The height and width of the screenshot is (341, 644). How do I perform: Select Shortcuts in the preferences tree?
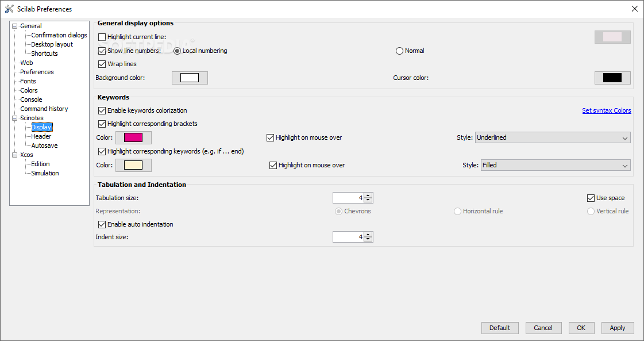coord(44,53)
